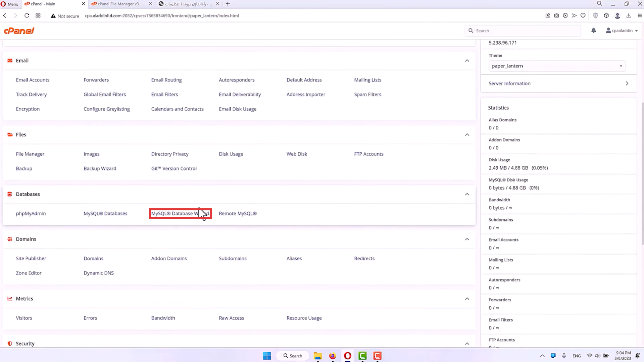Open Resource Usage
Screen dimensions: 644x362
click(x=304, y=318)
